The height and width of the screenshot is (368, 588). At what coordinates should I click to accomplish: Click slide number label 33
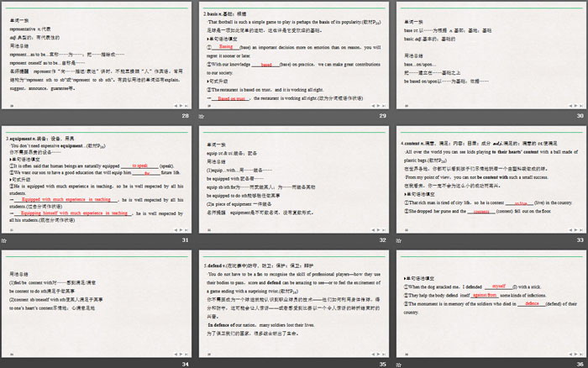580,240
